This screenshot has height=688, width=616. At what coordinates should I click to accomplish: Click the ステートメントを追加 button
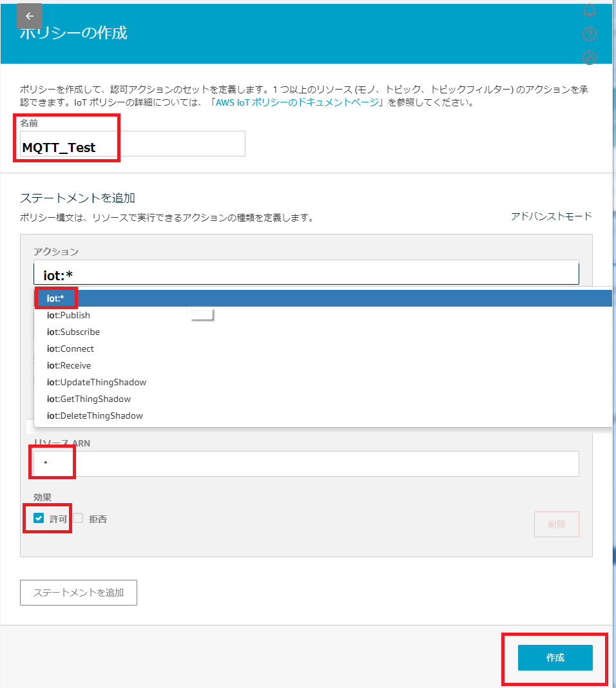coord(79,592)
